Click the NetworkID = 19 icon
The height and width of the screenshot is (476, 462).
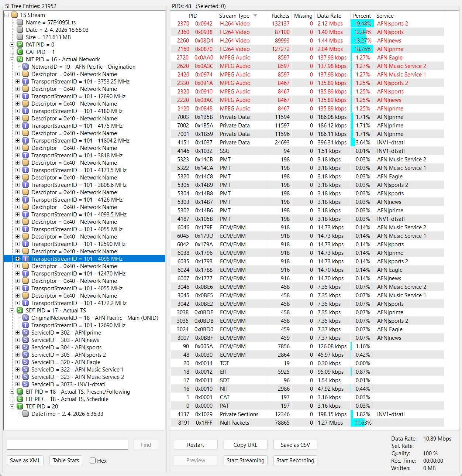coord(25,67)
